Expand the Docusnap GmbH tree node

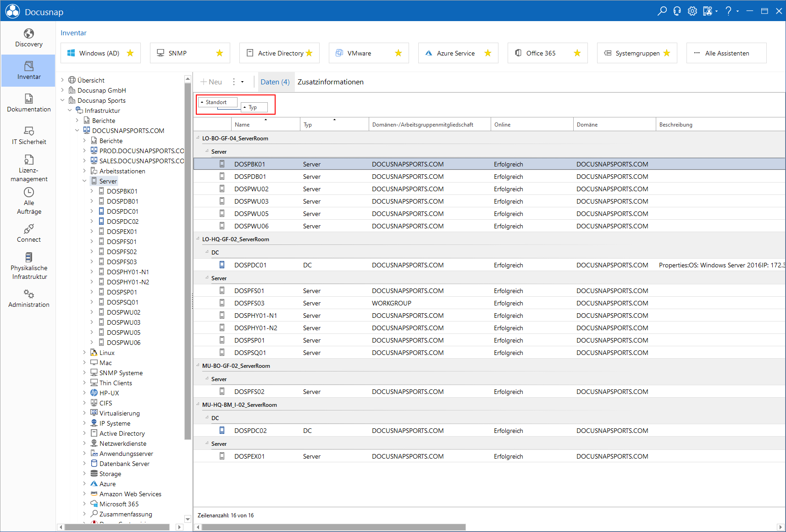[x=62, y=90]
